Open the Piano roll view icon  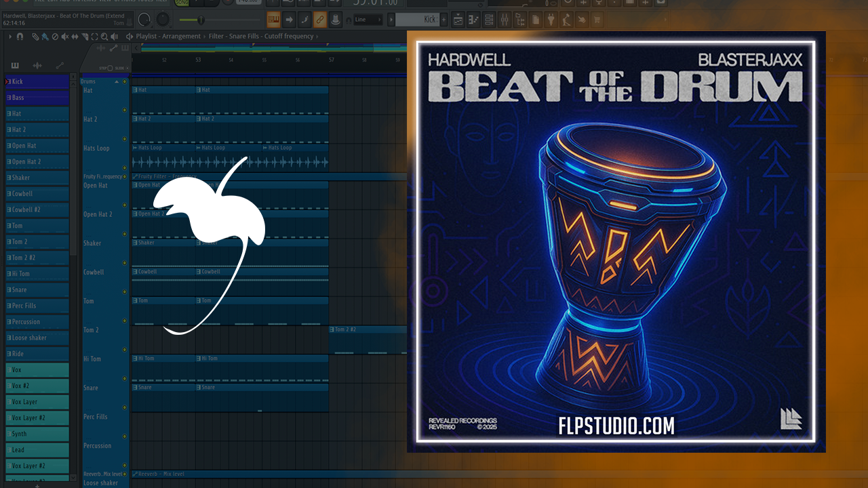tap(473, 20)
